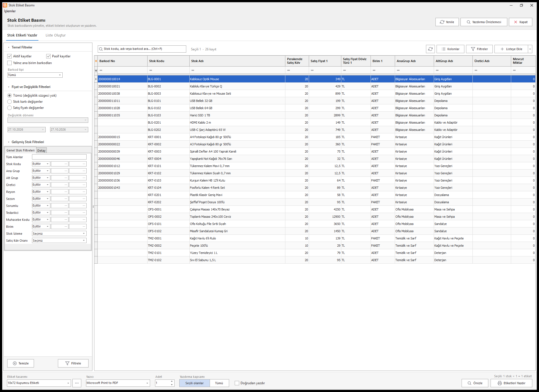Click the grid refresh icon beside Kolonlar
The width and height of the screenshot is (539, 392).
point(430,49)
